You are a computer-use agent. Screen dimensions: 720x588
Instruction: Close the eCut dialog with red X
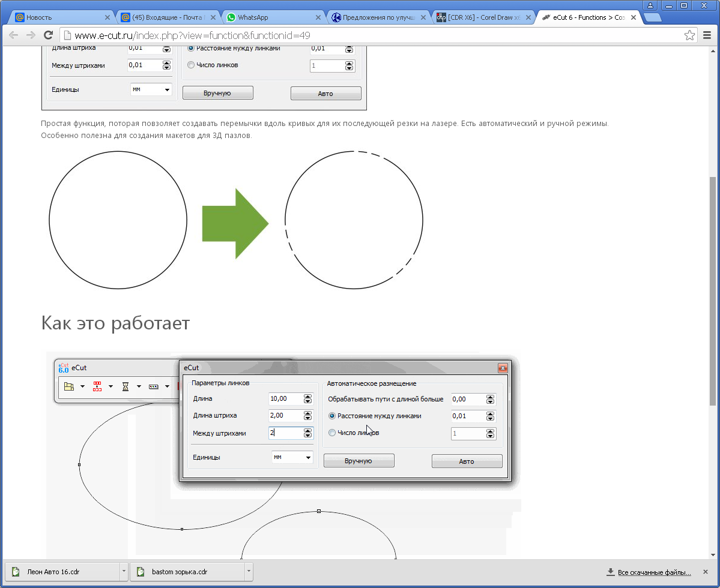tap(503, 368)
